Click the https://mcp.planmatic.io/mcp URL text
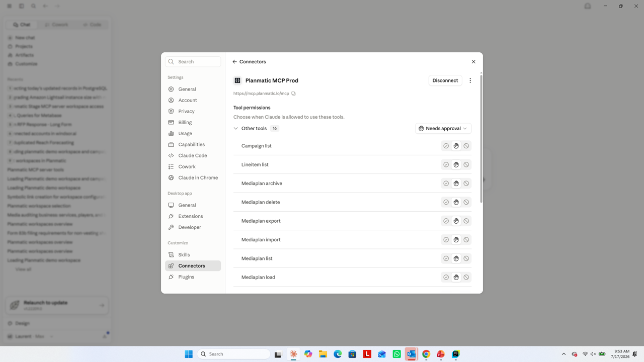The image size is (644, 362). pos(261,94)
